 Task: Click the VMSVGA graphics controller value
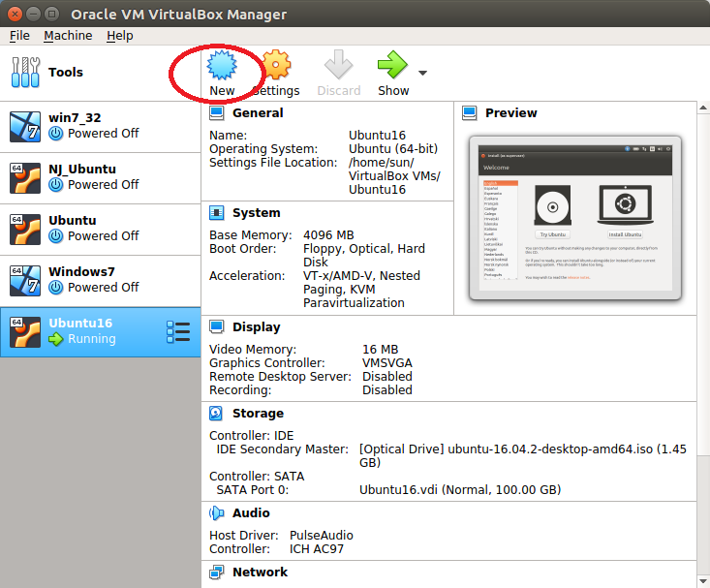coord(387,363)
